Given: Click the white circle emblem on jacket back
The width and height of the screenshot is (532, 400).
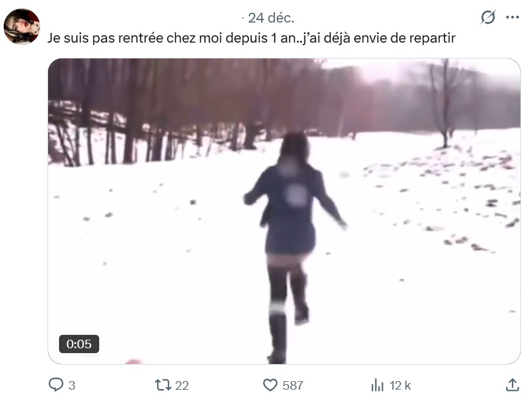Looking at the screenshot, I should [x=296, y=195].
